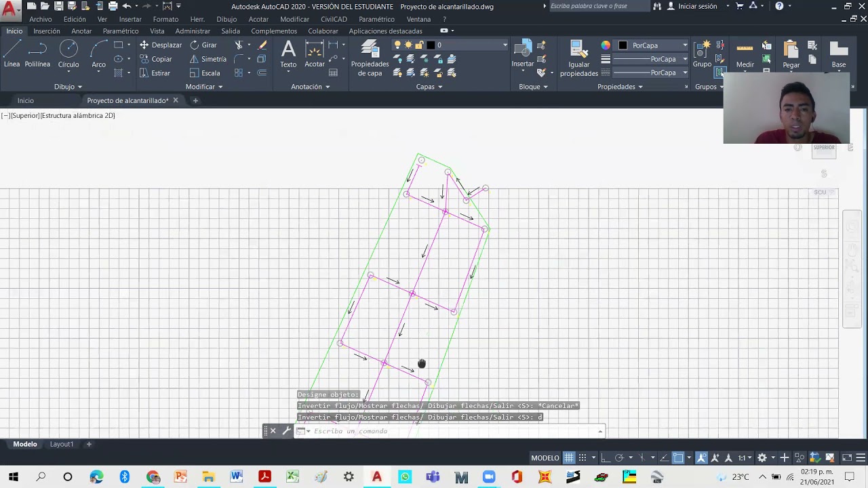Choose the Arco tool

(x=99, y=54)
